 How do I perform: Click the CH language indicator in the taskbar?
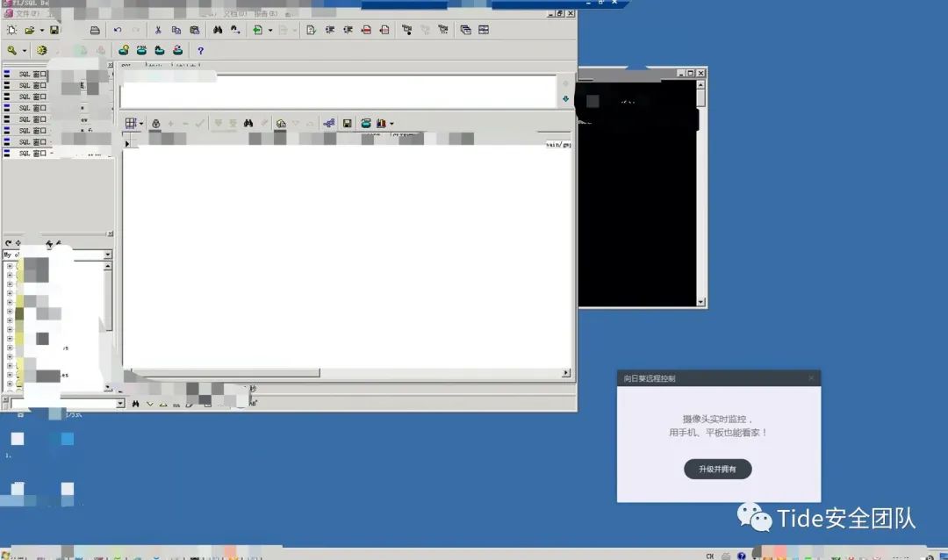tap(710, 556)
